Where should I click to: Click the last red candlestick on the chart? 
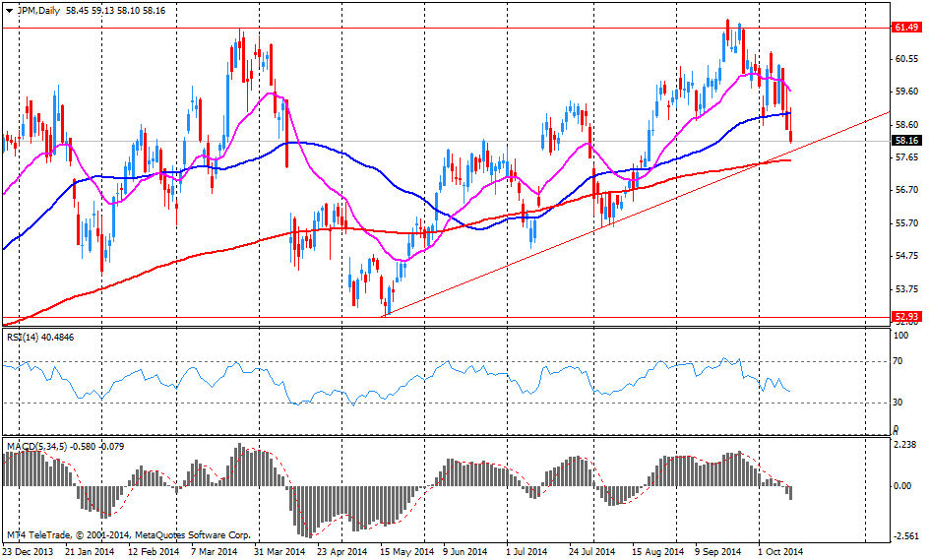click(x=791, y=128)
